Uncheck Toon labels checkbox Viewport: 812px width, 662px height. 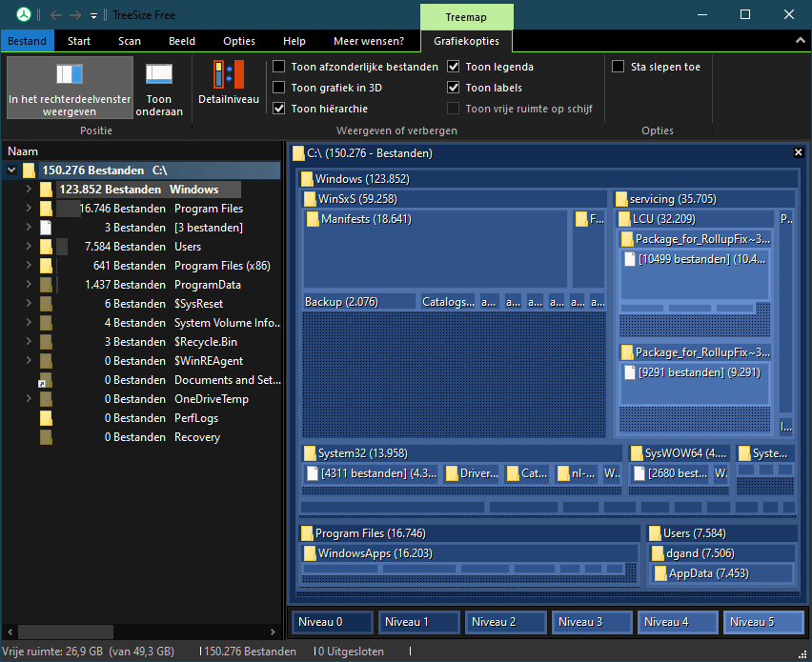[453, 88]
